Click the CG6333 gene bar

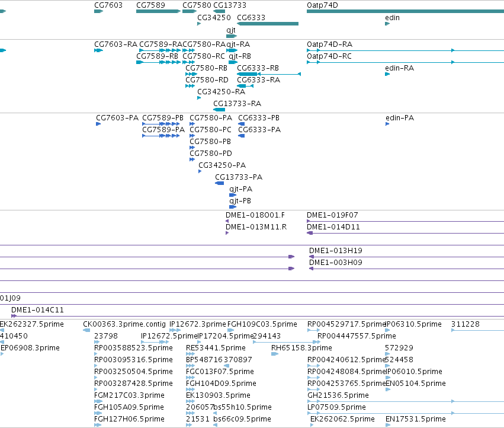268,24
